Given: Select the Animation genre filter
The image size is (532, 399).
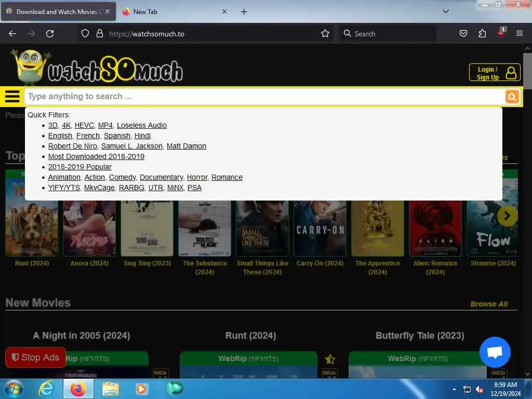Looking at the screenshot, I should point(64,177).
